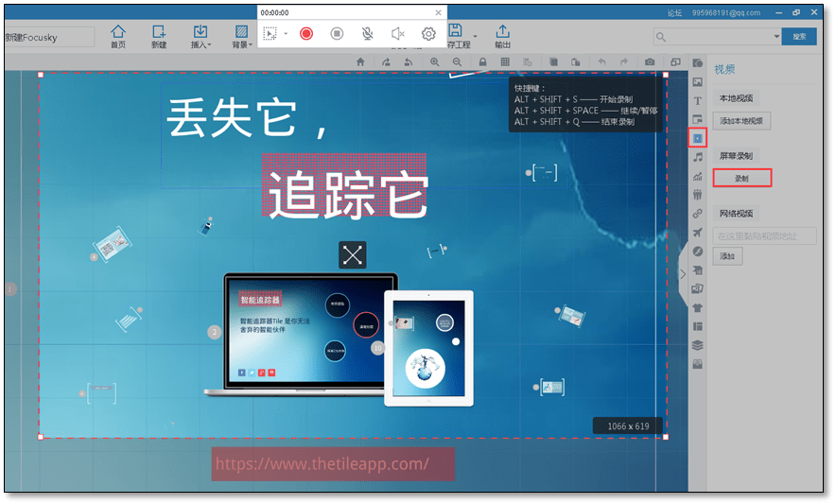Toggle the speaker mute in recorder
This screenshot has height=504, width=836.
tap(398, 34)
